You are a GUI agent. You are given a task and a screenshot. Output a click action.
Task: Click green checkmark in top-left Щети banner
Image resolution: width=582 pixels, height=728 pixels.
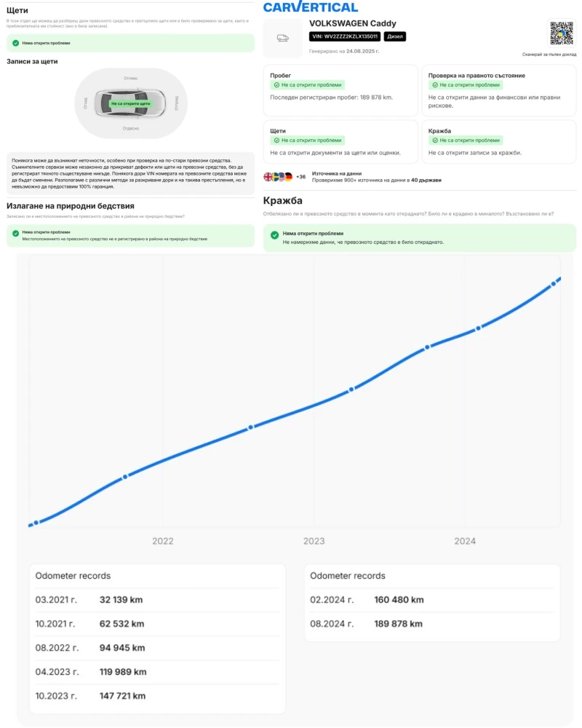(16, 43)
